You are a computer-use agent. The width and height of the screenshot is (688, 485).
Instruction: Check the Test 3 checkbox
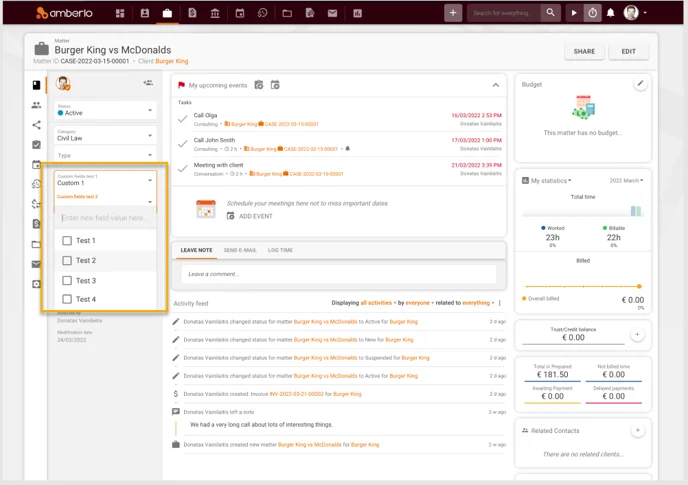[x=67, y=280]
